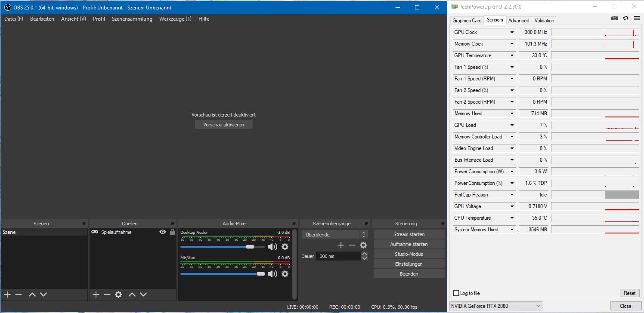This screenshot has width=644, height=313.
Task: Toggle lock on Spielaufnahme source
Action: 173,232
